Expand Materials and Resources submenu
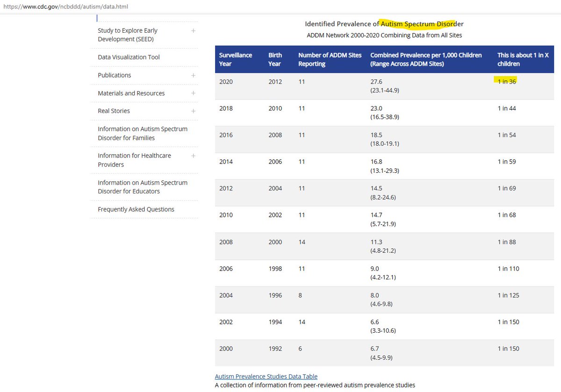Screen dimensions: 561x392 193,93
